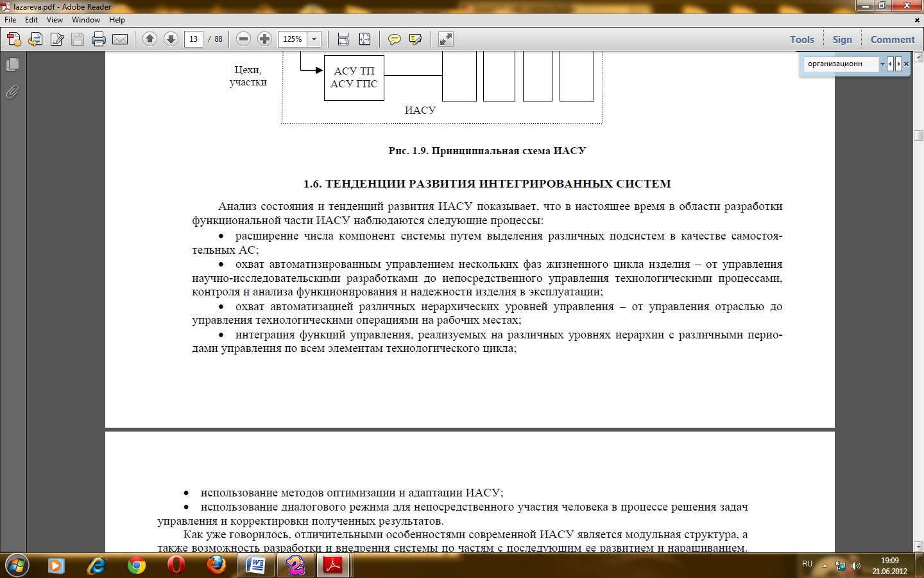The height and width of the screenshot is (578, 924).
Task: Add a sticky note comment
Action: pos(394,39)
